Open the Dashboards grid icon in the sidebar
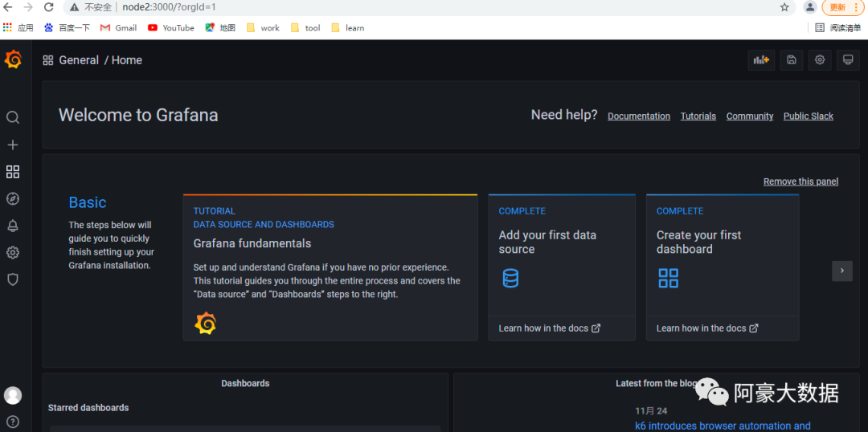 coord(13,172)
